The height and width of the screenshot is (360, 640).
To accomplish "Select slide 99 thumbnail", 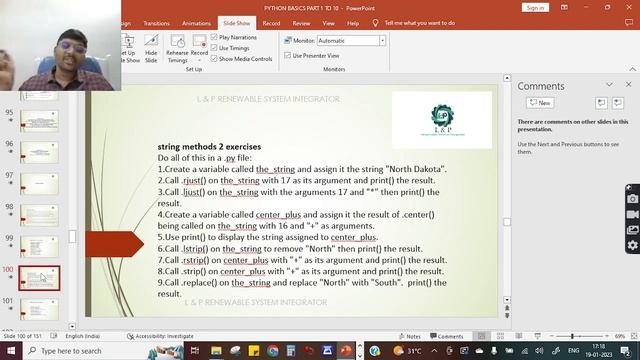I will [x=39, y=247].
